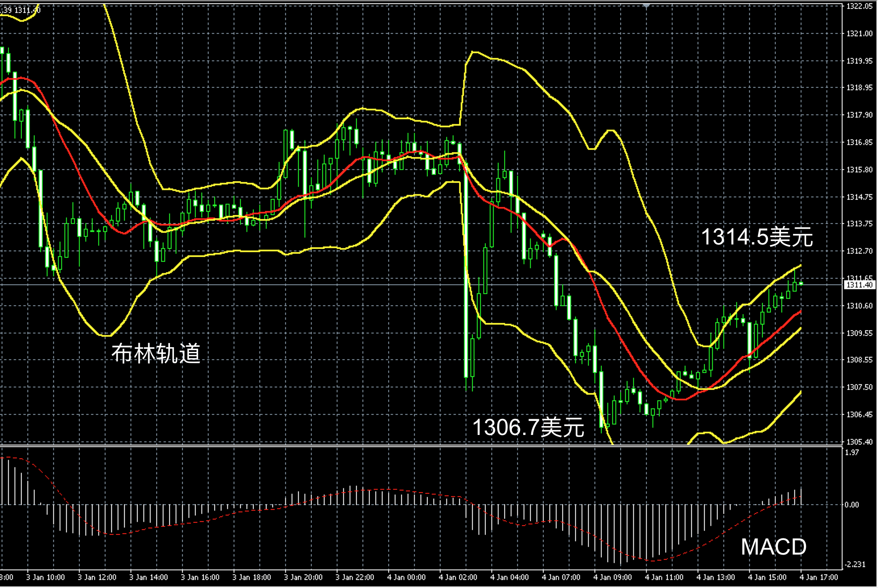Select the 布林轨道 text label
The height and width of the screenshot is (588, 878).
(x=155, y=354)
